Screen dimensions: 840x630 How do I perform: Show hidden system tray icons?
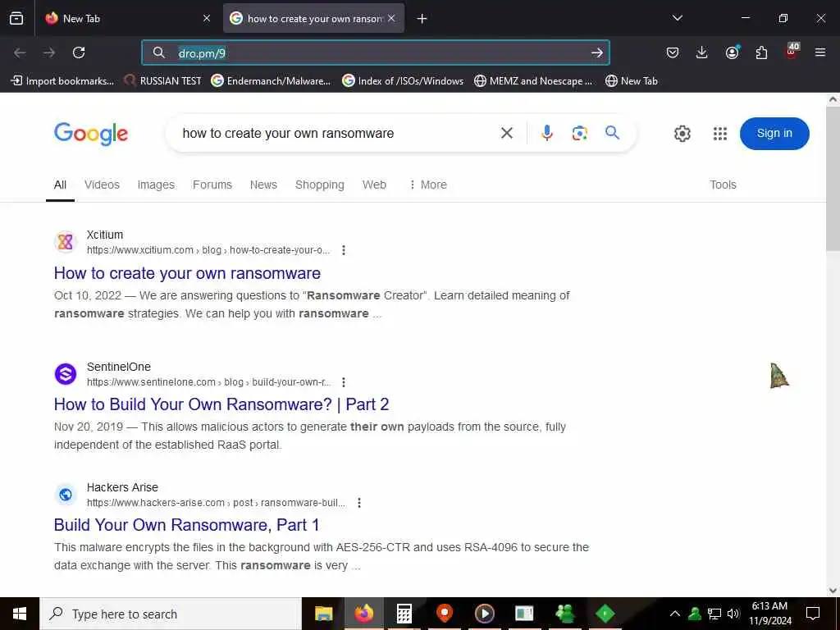675,614
